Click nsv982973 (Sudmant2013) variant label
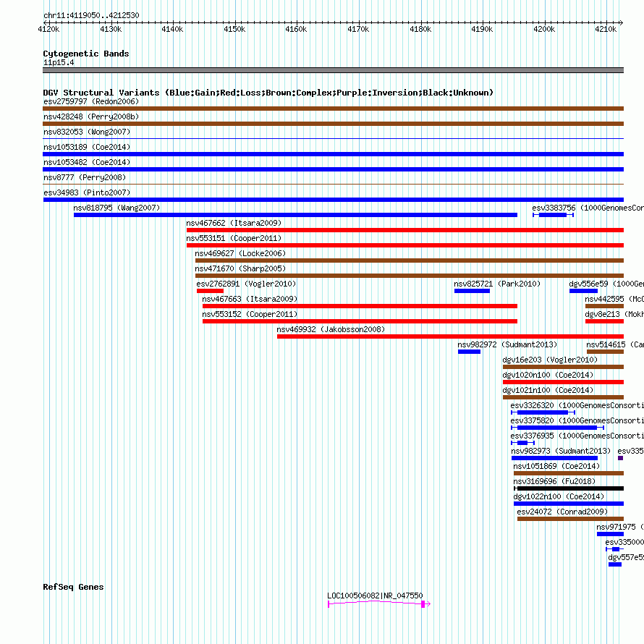 pos(561,451)
